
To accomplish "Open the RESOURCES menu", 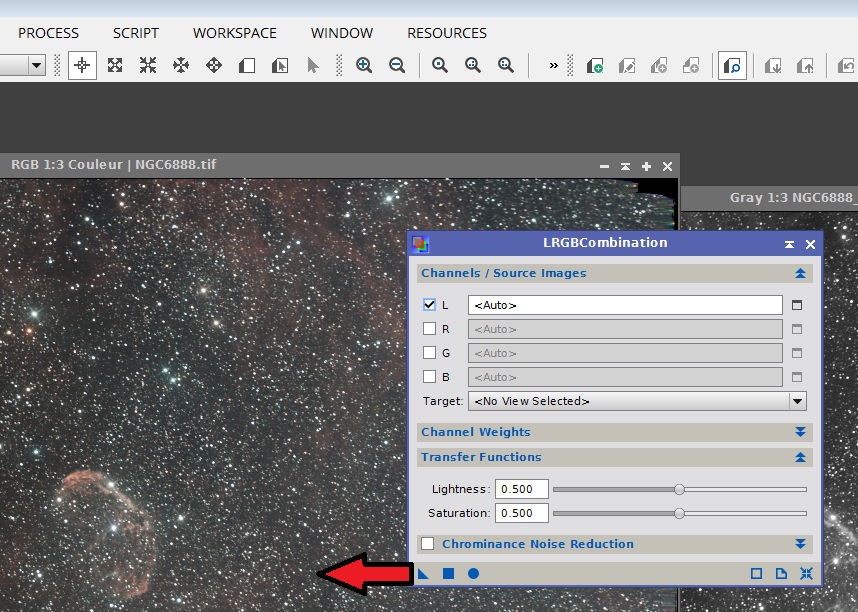I will [447, 33].
